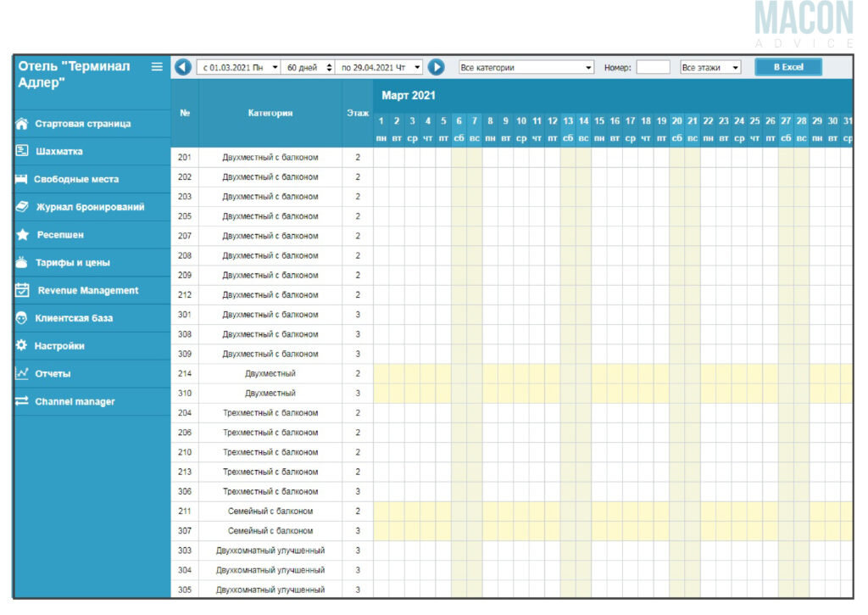Screen dimensions: 868x615
Task: Click Семейный с балконом in row 307
Action: tap(270, 531)
